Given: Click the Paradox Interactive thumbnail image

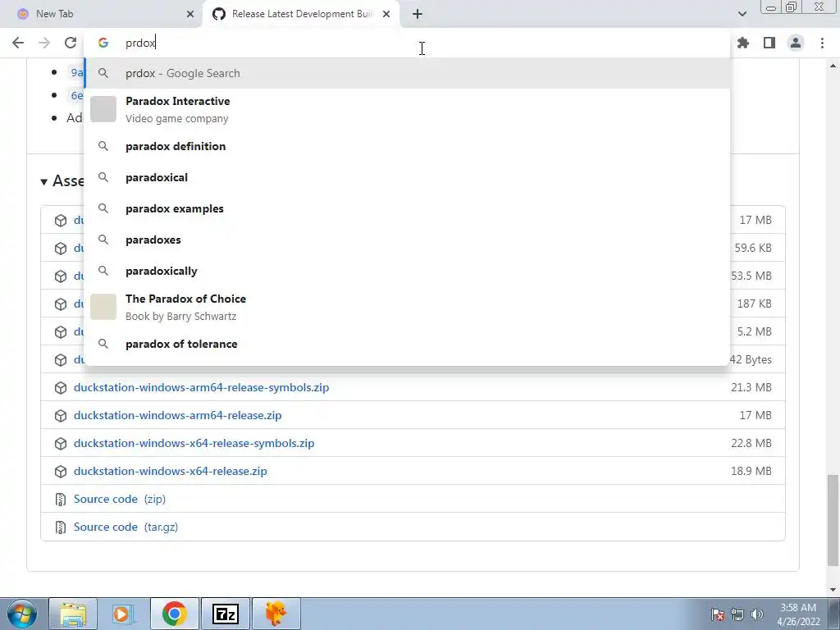Looking at the screenshot, I should click(103, 109).
